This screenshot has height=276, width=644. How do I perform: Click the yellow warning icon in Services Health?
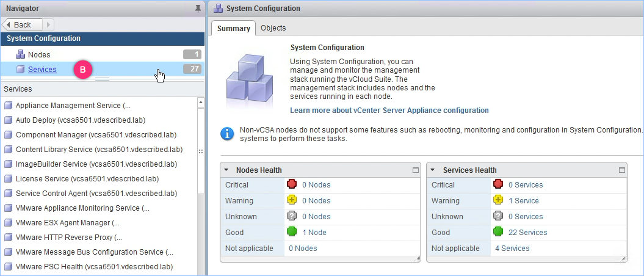[498, 200]
